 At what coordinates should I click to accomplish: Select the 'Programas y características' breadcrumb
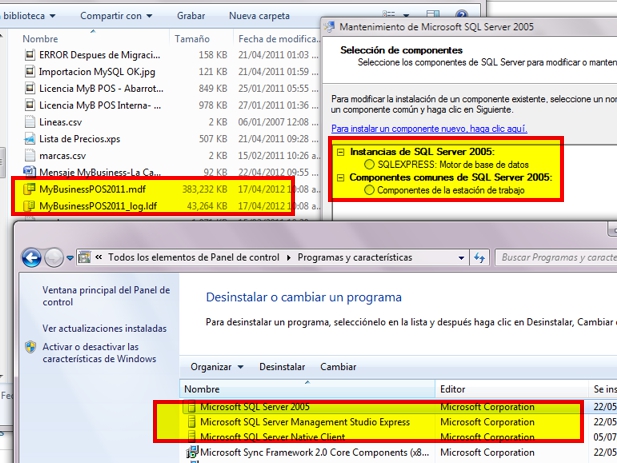tap(355, 257)
